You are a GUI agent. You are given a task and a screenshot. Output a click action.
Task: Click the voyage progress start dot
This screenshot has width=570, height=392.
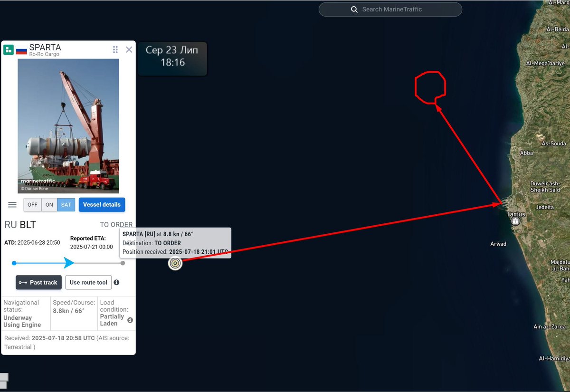click(14, 263)
